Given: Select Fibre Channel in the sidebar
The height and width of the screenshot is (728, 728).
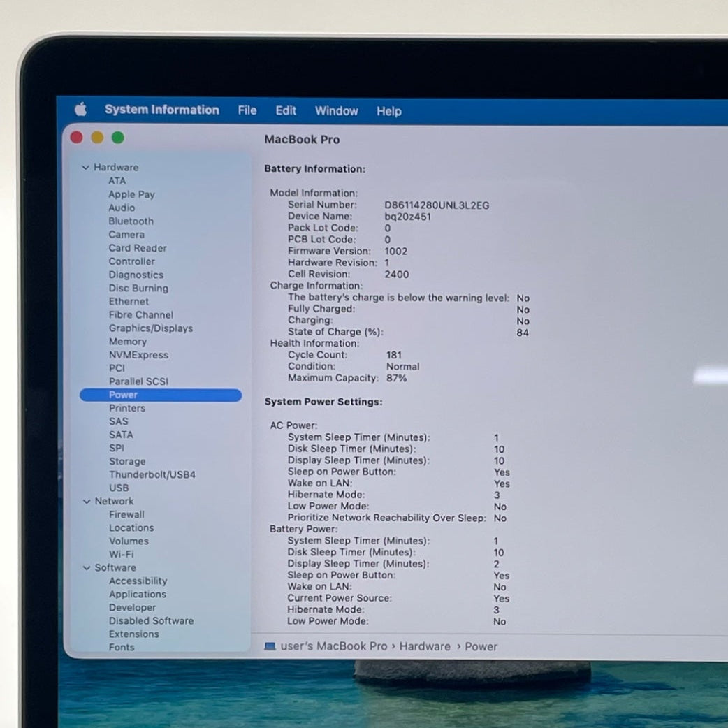Looking at the screenshot, I should pos(140,315).
